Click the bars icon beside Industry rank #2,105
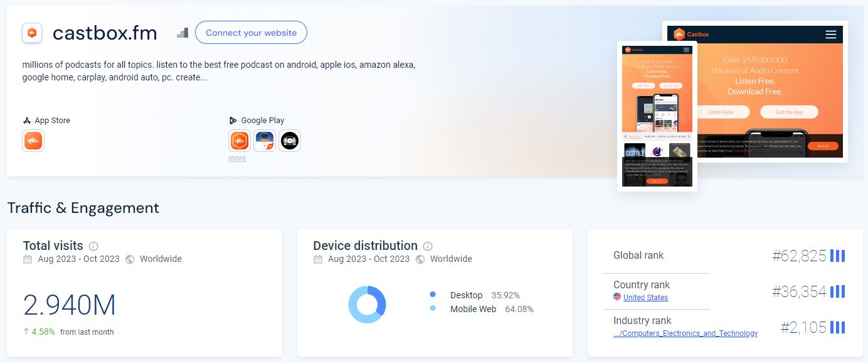 point(837,327)
